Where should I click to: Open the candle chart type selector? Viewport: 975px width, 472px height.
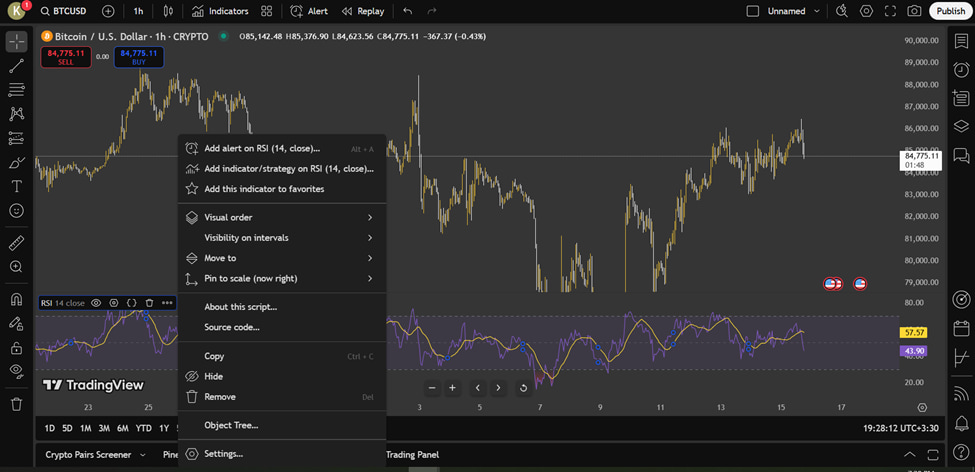click(168, 11)
